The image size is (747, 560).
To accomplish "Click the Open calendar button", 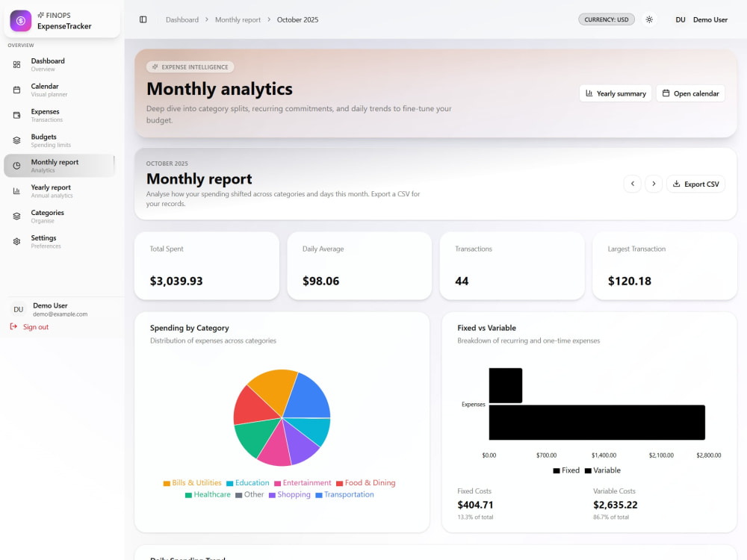I will click(690, 93).
